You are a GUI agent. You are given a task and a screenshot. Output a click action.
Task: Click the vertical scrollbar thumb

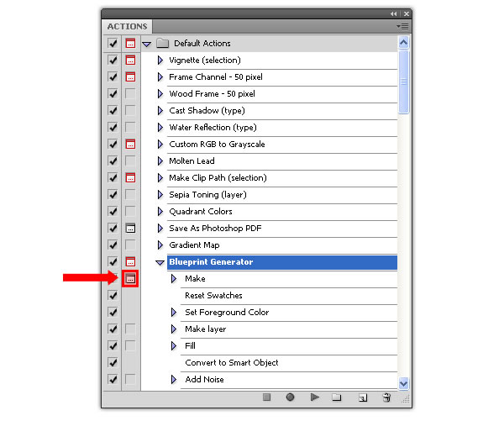click(x=404, y=82)
